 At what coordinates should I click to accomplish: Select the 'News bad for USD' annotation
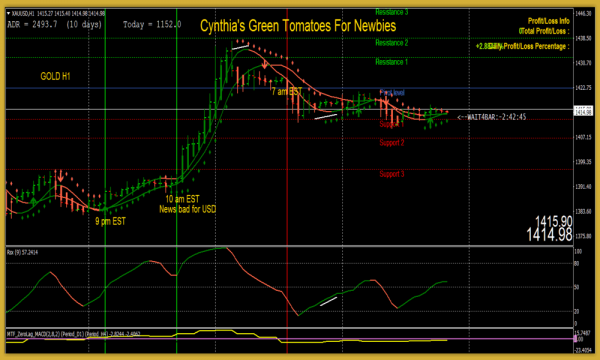188,209
